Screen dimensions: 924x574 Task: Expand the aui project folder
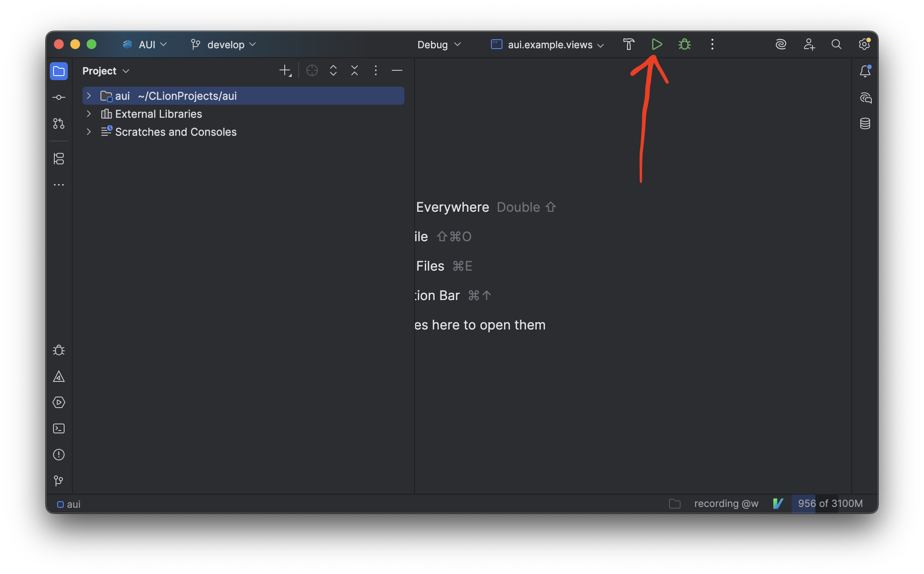(89, 96)
